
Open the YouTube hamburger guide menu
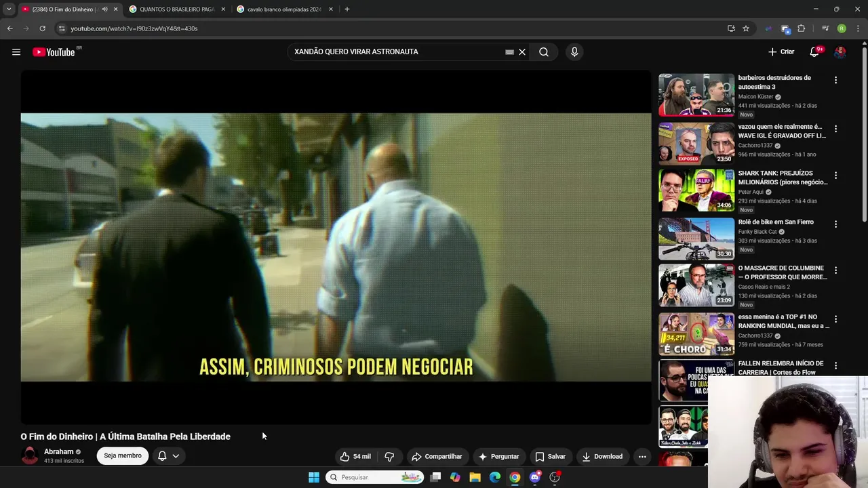tap(16, 52)
